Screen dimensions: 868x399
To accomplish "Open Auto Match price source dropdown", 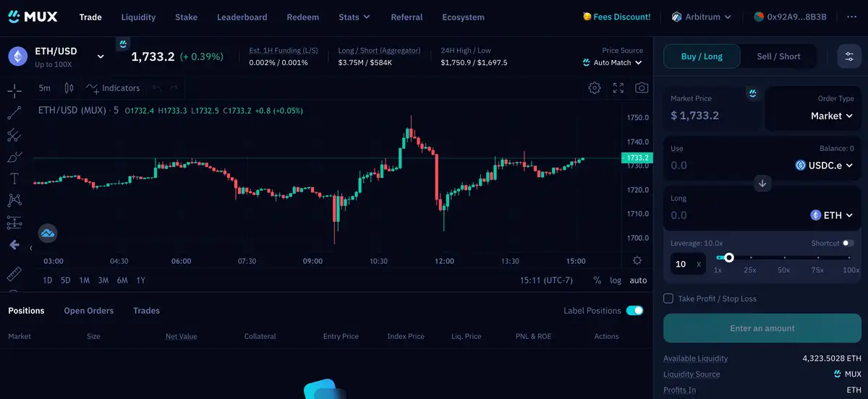I will 613,63.
